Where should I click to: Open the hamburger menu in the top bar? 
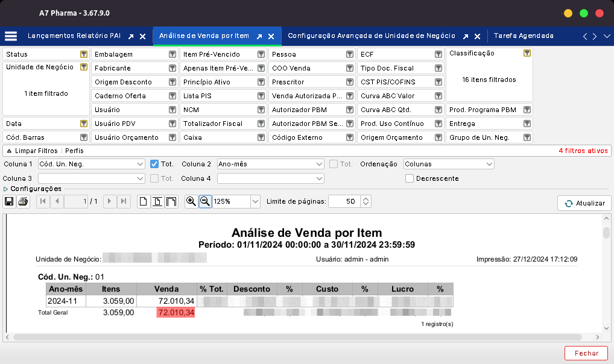[x=10, y=36]
